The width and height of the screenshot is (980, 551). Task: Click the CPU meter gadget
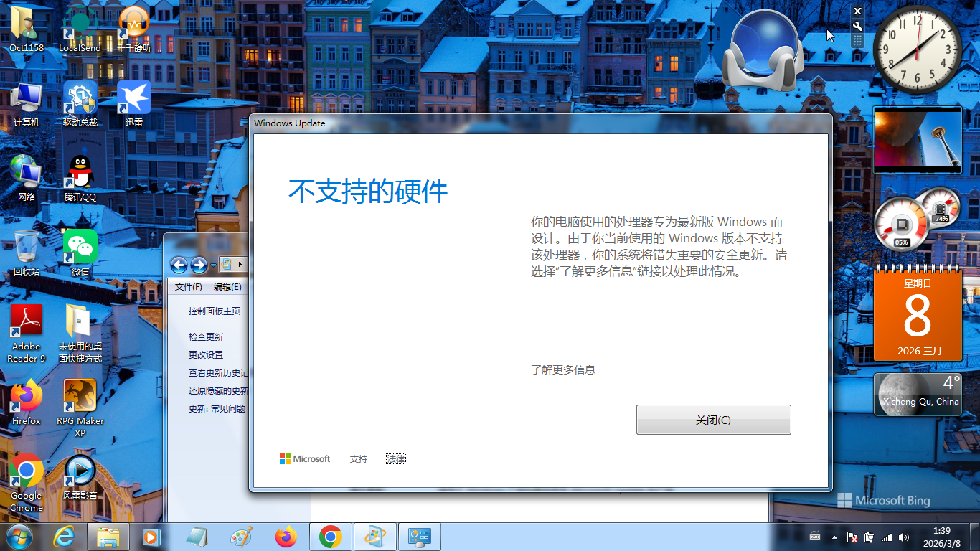900,224
